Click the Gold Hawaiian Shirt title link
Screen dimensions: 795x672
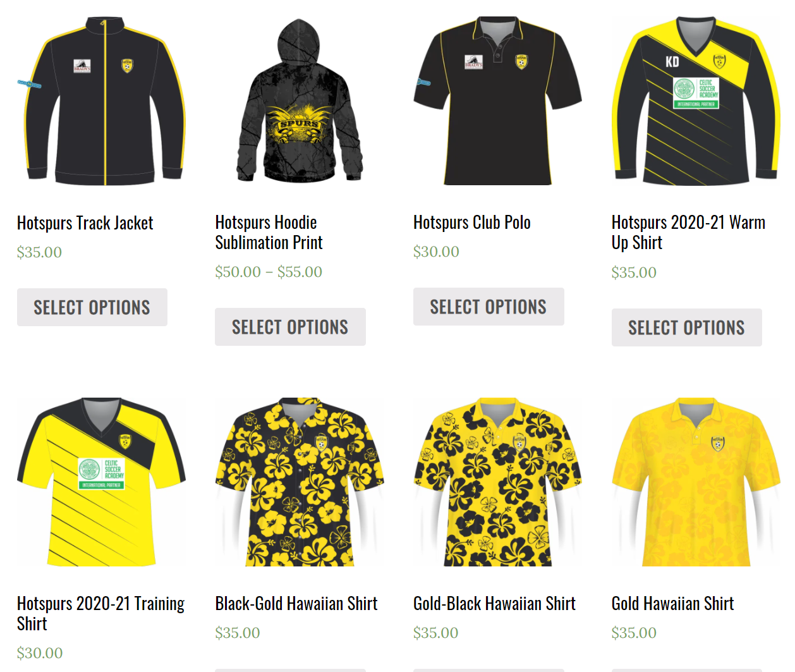(673, 604)
